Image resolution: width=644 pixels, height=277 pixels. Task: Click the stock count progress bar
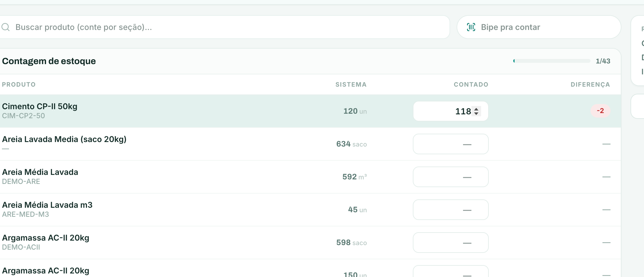[552, 61]
